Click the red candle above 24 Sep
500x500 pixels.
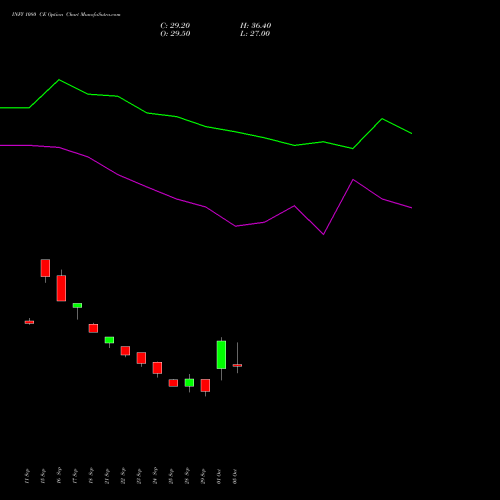coord(157,368)
